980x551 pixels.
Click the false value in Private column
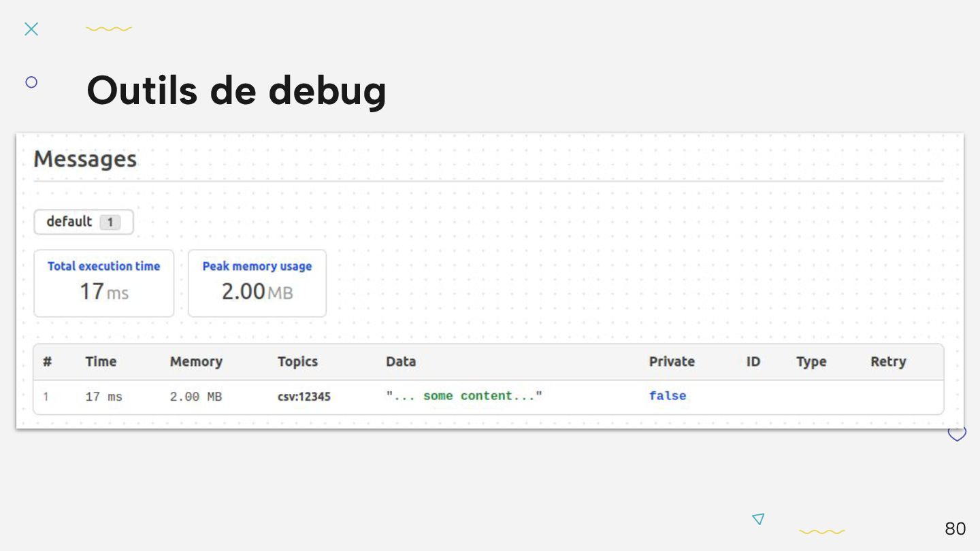click(668, 396)
